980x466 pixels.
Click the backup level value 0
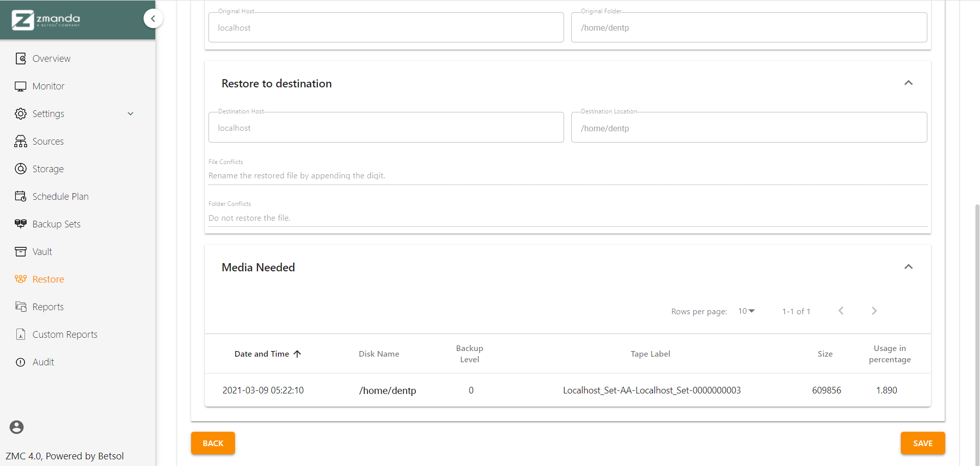point(471,390)
